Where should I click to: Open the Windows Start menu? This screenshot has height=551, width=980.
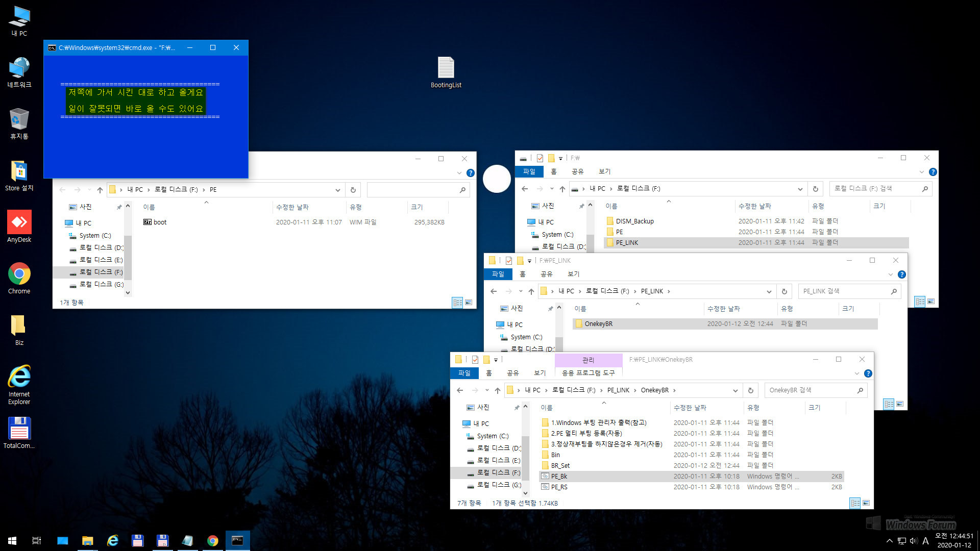click(x=12, y=541)
